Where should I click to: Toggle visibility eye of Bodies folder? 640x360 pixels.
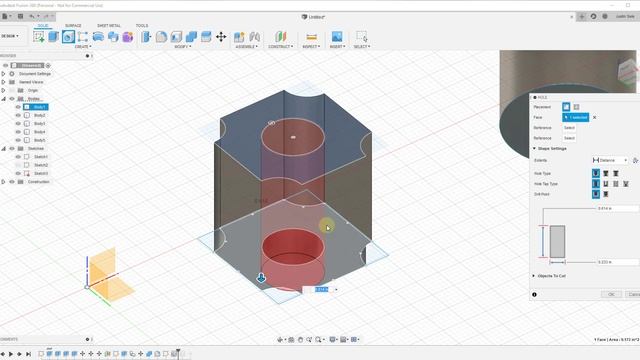[12, 99]
